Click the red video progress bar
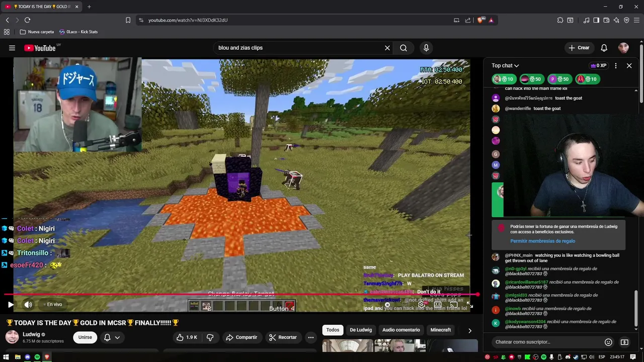Viewport: 644px width, 362px height. pyautogui.click(x=242, y=295)
